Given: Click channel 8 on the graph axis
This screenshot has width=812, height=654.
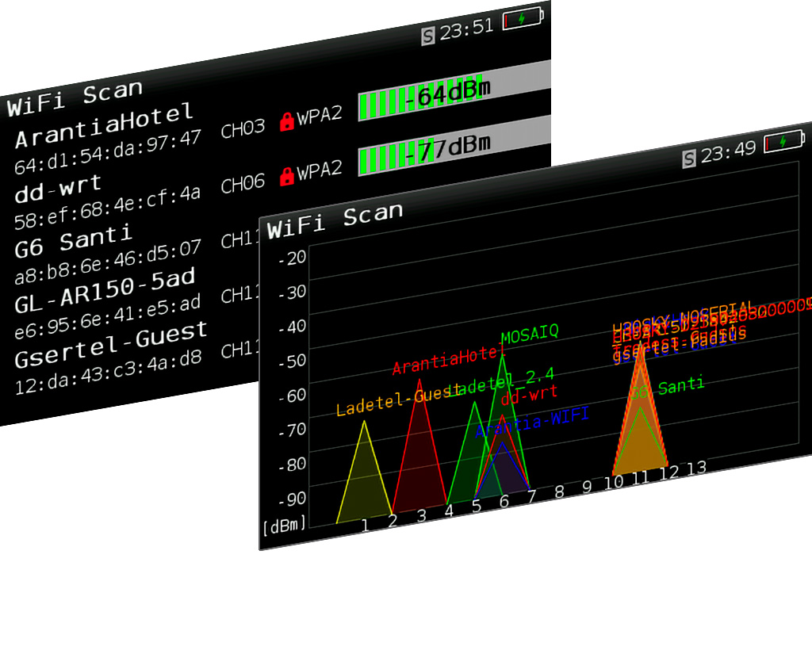Looking at the screenshot, I should (559, 491).
